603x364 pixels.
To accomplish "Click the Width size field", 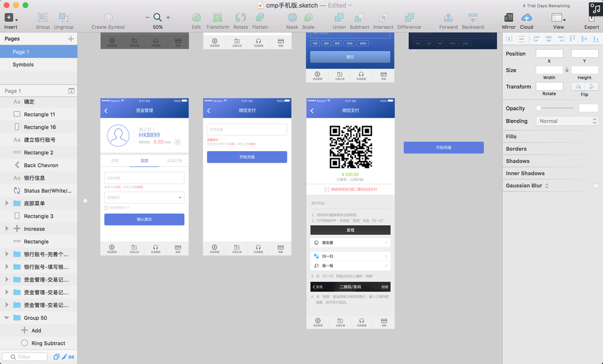I will pyautogui.click(x=549, y=70).
